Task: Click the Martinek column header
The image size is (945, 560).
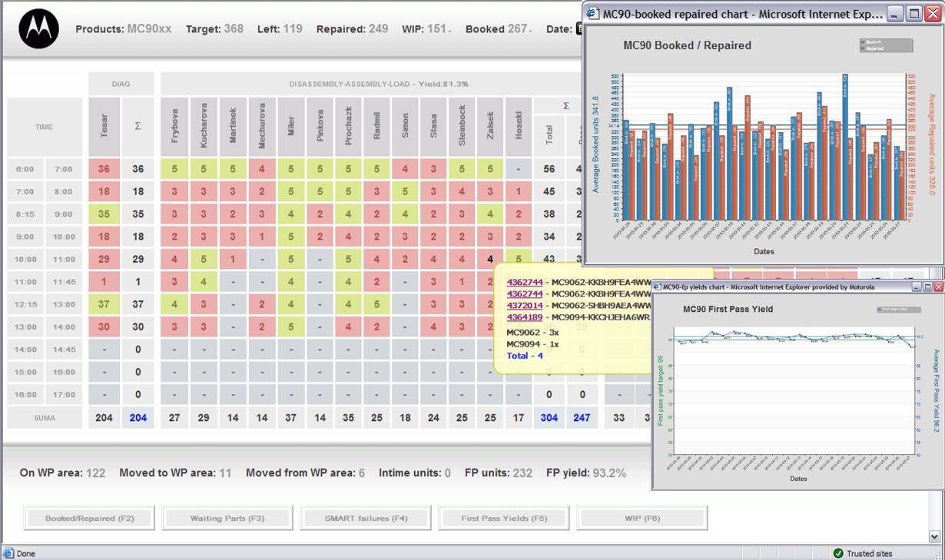Action: click(233, 127)
